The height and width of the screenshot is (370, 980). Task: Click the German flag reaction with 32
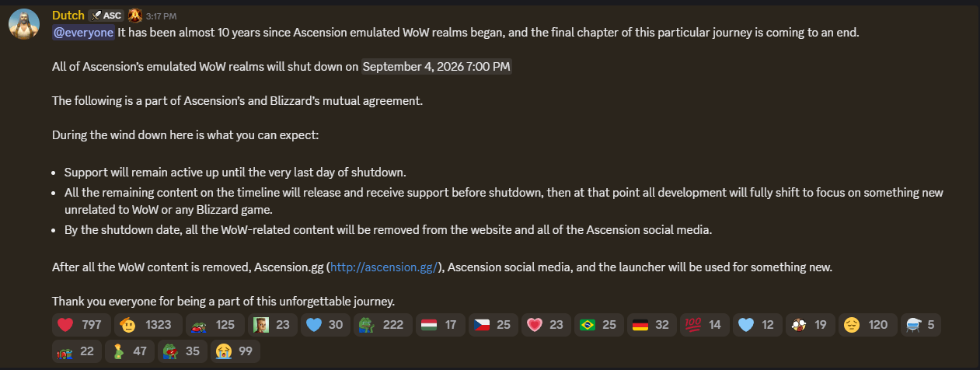point(651,325)
